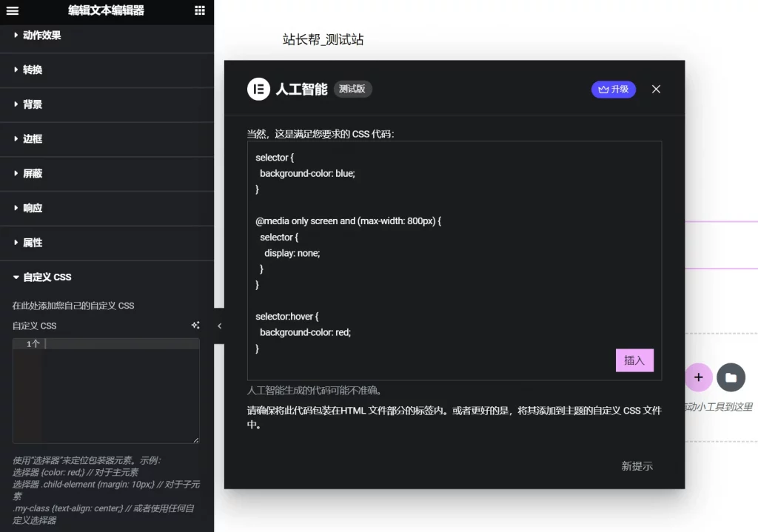Click the Elementor logo in AI dialog

258,89
